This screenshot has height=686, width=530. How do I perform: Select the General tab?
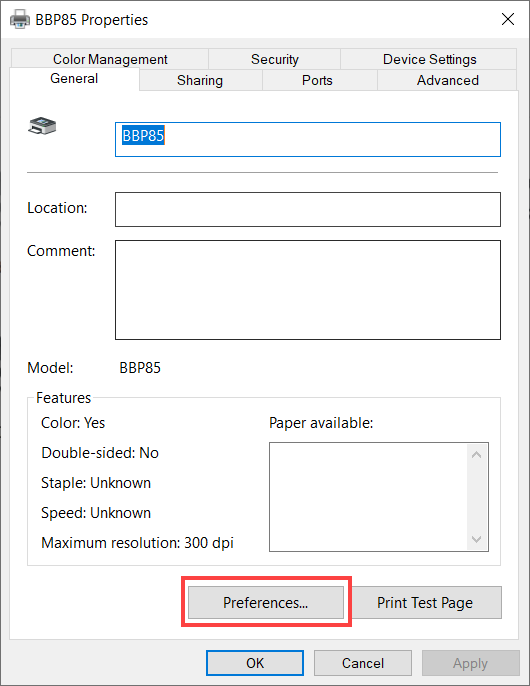click(x=74, y=79)
